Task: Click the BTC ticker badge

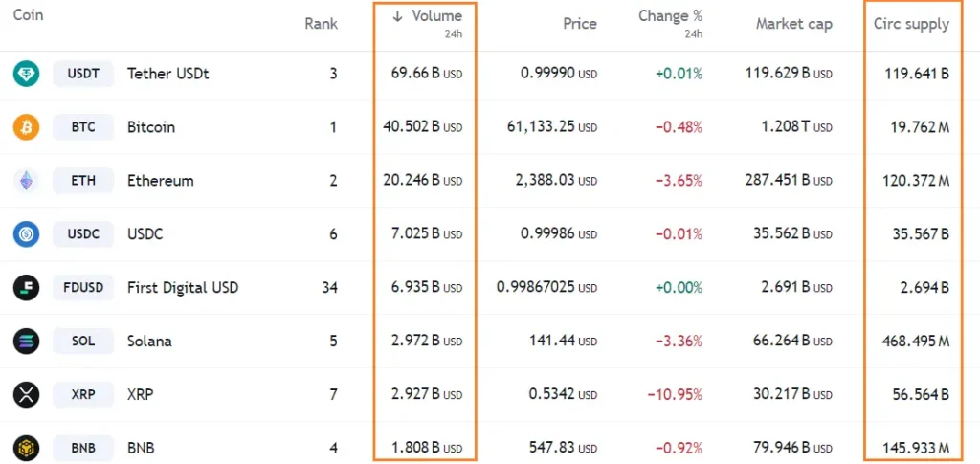Action: [83, 127]
